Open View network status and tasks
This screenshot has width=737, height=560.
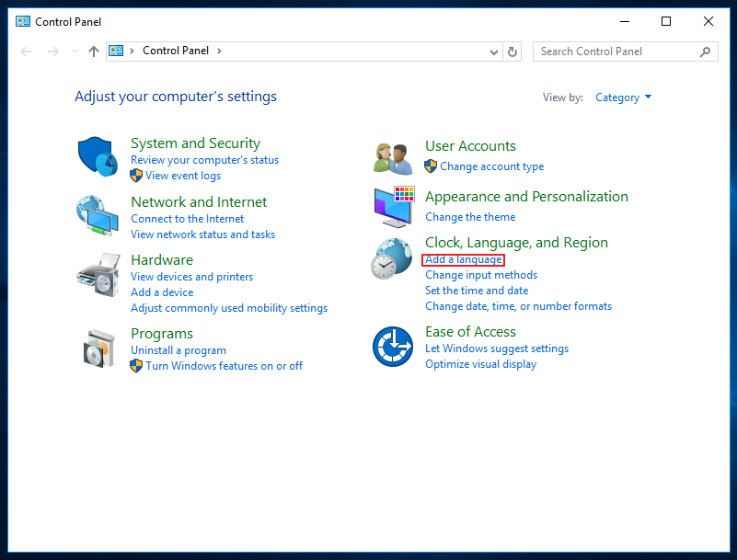[203, 234]
